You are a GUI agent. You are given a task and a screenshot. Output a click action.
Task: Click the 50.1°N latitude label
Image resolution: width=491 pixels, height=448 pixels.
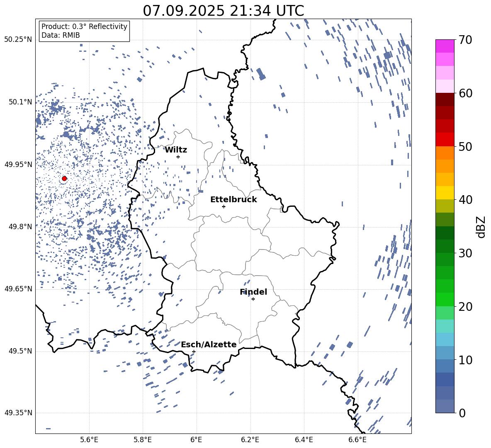pos(20,102)
